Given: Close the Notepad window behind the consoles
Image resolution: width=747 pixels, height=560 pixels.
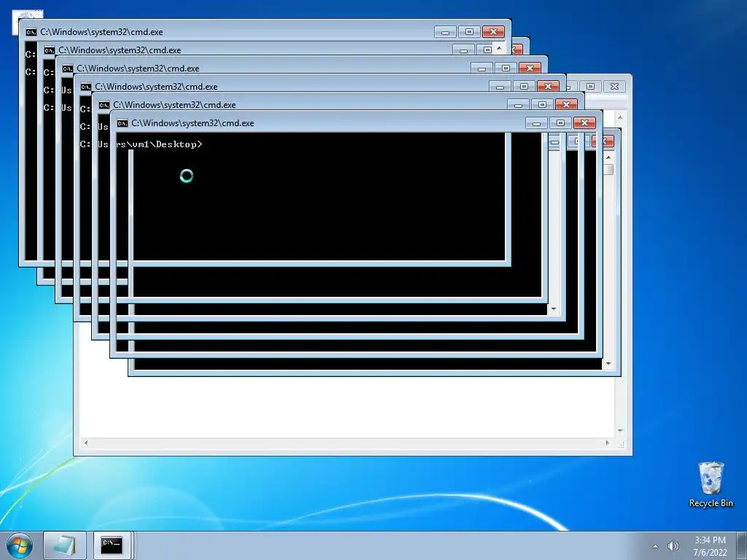Looking at the screenshot, I should click(x=614, y=86).
